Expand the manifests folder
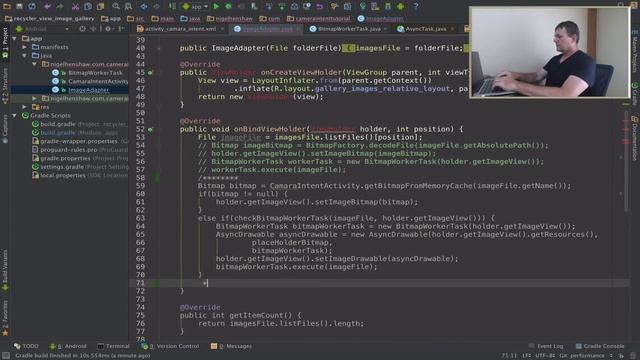Screen dimensions: 640x360 (24, 47)
